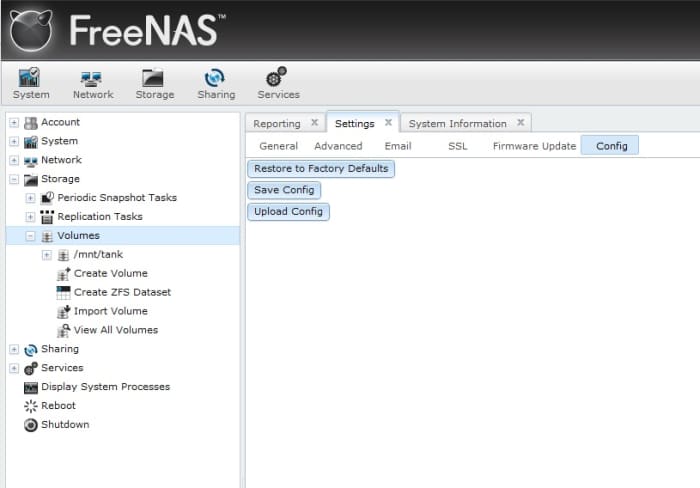Screen dimensions: 700x488
Task: Select Import Volume in tree
Action: 110,311
